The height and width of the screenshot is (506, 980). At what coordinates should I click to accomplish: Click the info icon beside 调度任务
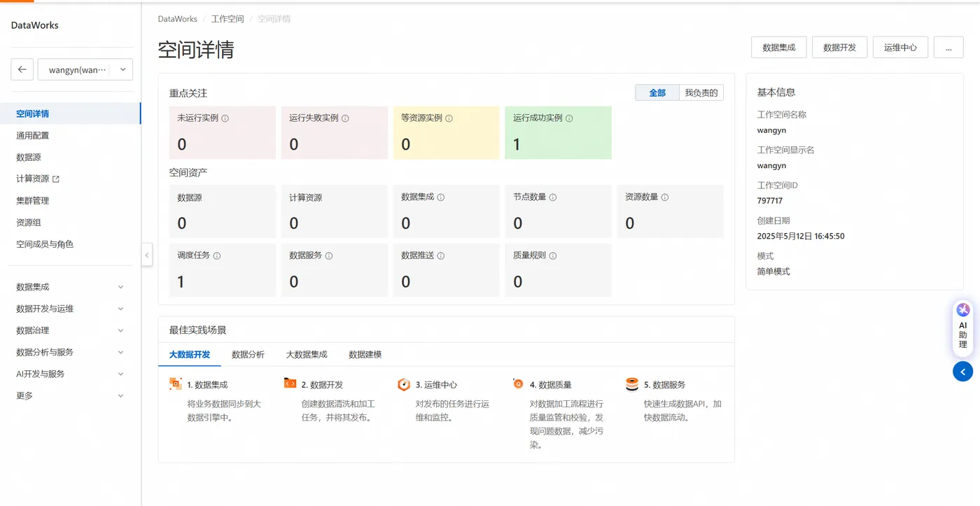point(217,255)
